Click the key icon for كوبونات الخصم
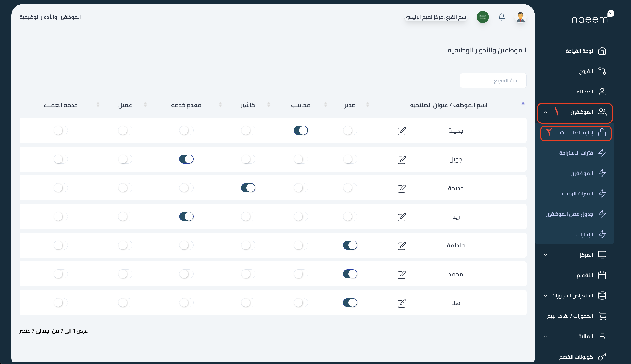The image size is (631, 364). [x=602, y=356]
